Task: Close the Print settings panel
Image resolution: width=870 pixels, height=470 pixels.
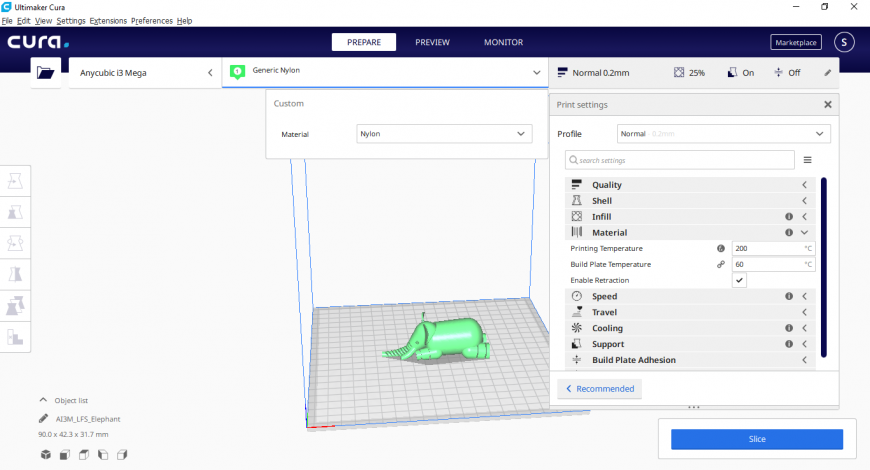Action: (x=828, y=104)
